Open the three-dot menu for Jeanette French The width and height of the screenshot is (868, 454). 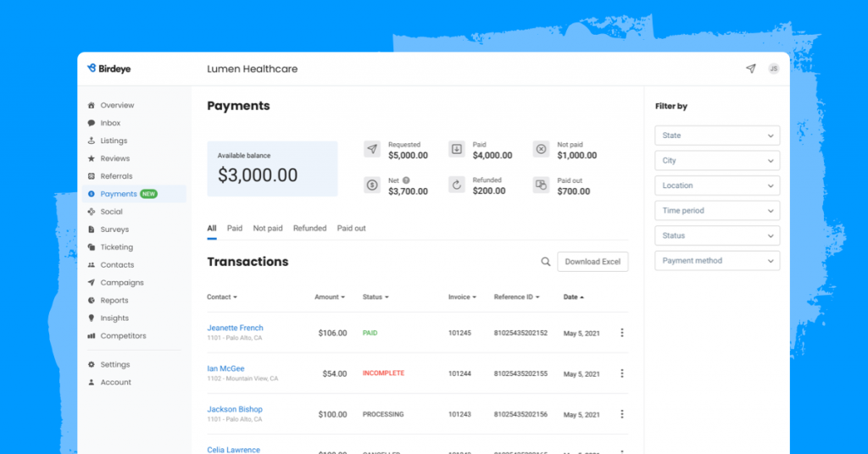click(621, 333)
